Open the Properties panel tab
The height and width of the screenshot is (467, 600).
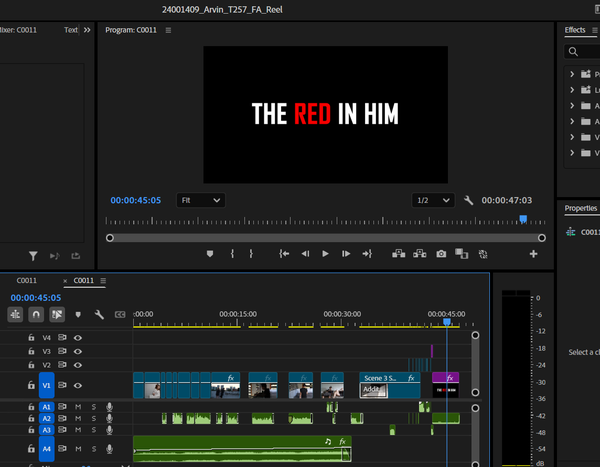click(580, 209)
